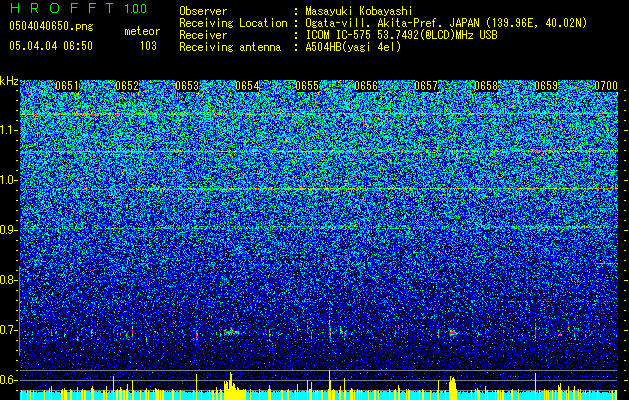Click the 0.7 frequency axis label
Viewport: 629px width, 400px height.
tap(9, 330)
